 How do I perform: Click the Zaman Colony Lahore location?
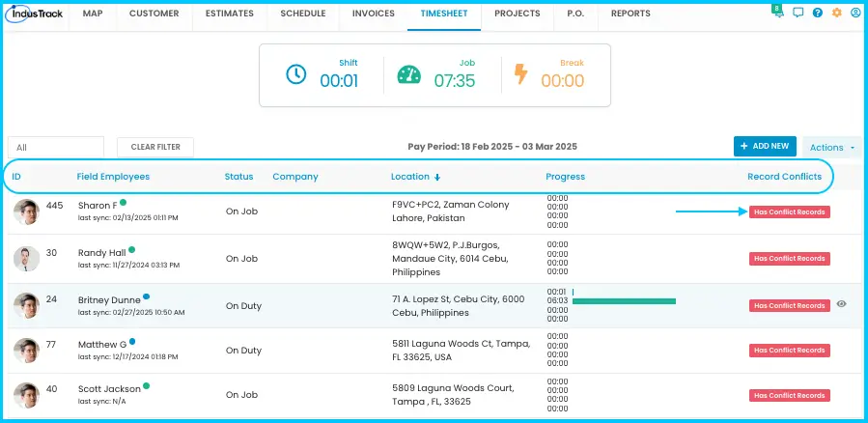(x=451, y=211)
